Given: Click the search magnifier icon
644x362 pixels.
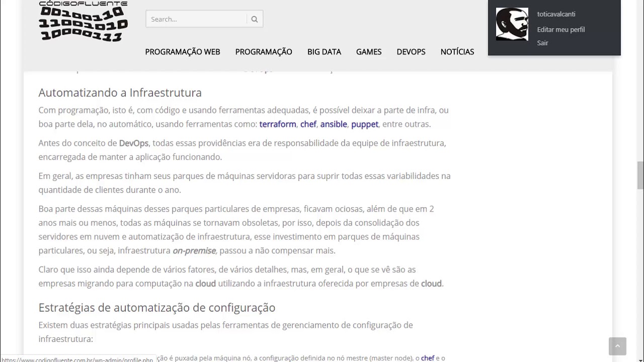Looking at the screenshot, I should pyautogui.click(x=255, y=19).
